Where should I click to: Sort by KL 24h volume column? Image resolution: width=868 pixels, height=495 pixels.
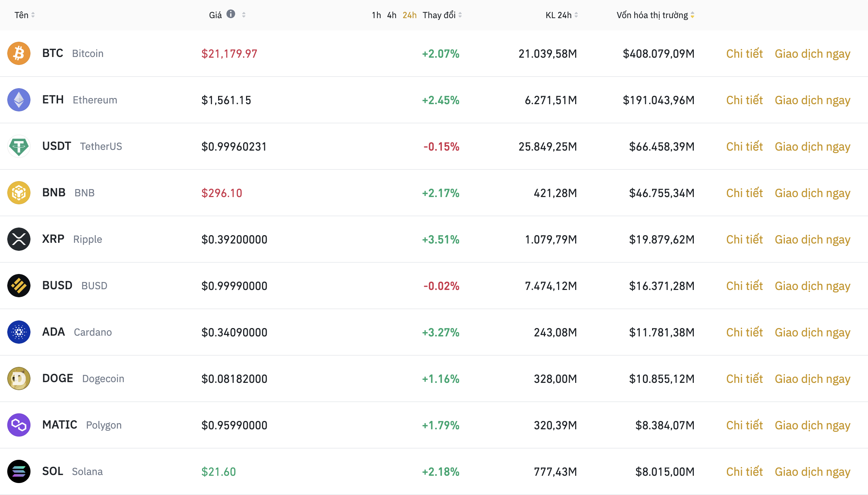coord(562,15)
